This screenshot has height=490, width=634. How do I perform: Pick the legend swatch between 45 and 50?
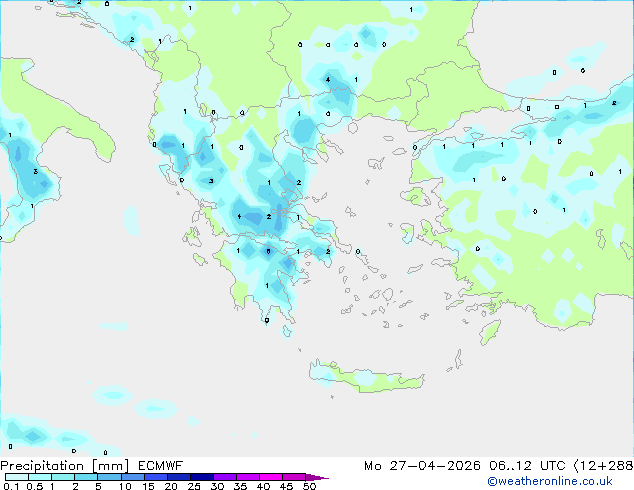(294, 477)
